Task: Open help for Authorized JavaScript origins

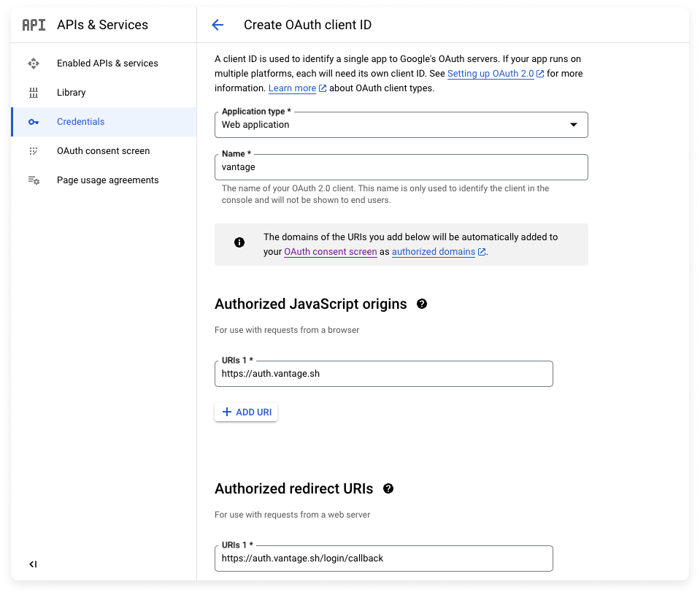Action: click(422, 304)
